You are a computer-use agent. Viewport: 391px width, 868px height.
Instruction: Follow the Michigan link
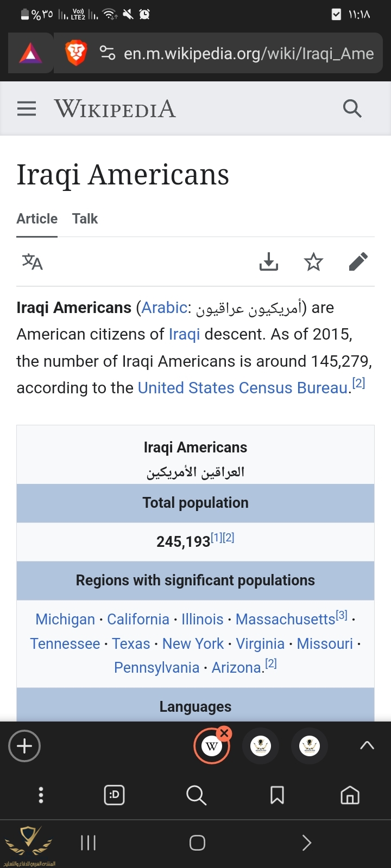pyautogui.click(x=65, y=619)
